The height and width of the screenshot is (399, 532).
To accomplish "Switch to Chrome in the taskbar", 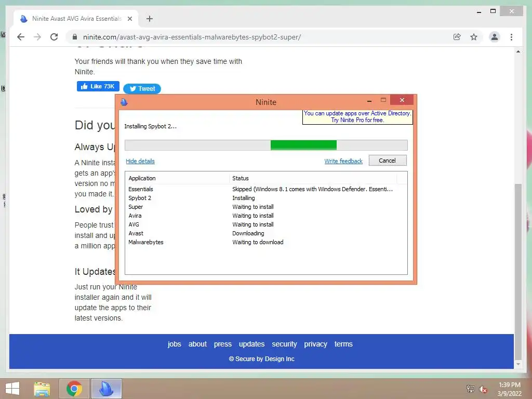I will coord(74,389).
